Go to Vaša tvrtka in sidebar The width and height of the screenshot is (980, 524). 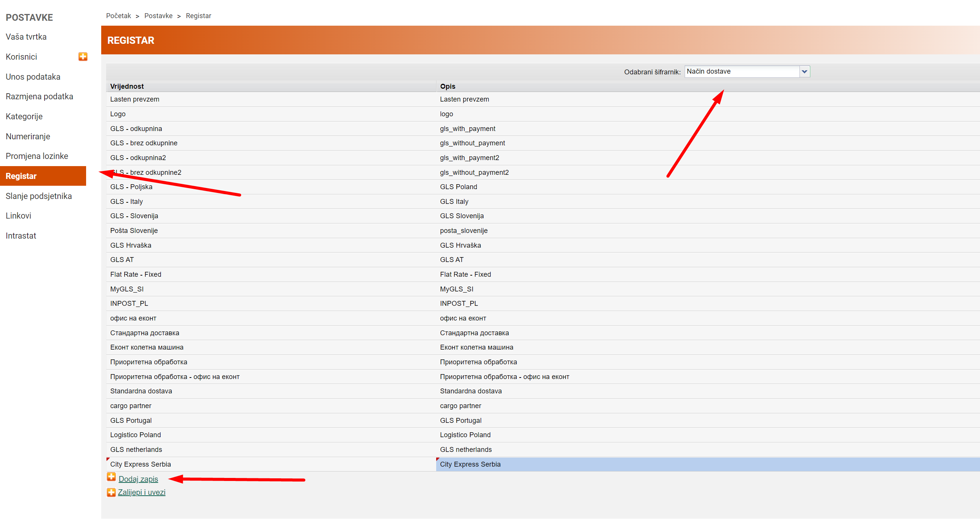(x=26, y=37)
